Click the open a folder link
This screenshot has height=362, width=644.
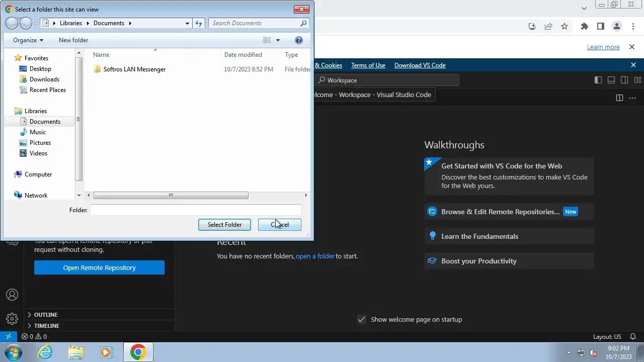[315, 256]
